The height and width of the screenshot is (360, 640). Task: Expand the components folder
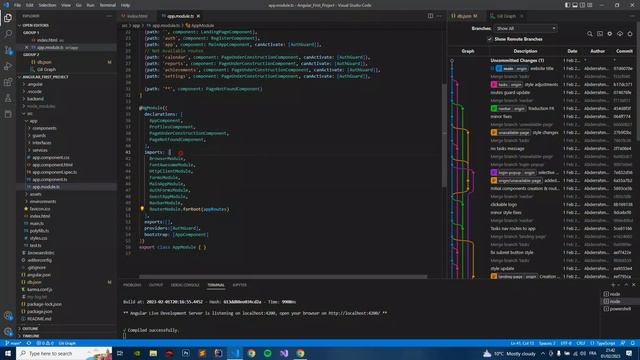[x=44, y=128]
